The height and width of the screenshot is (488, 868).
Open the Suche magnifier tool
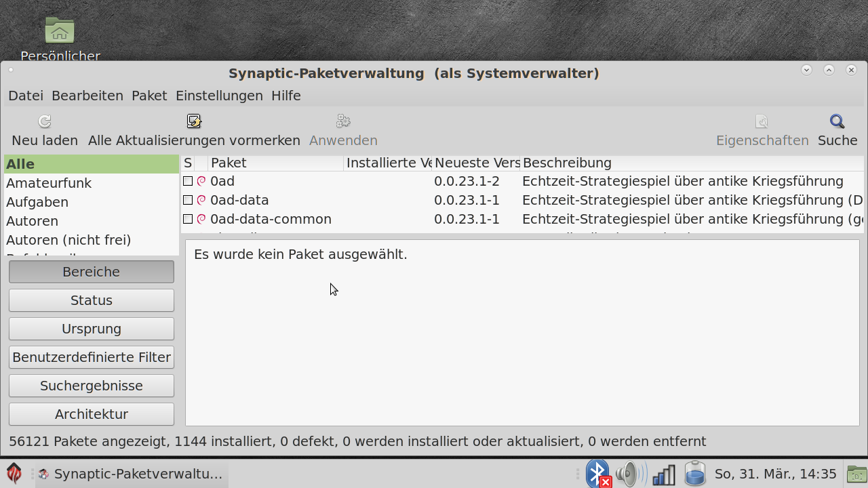point(837,122)
